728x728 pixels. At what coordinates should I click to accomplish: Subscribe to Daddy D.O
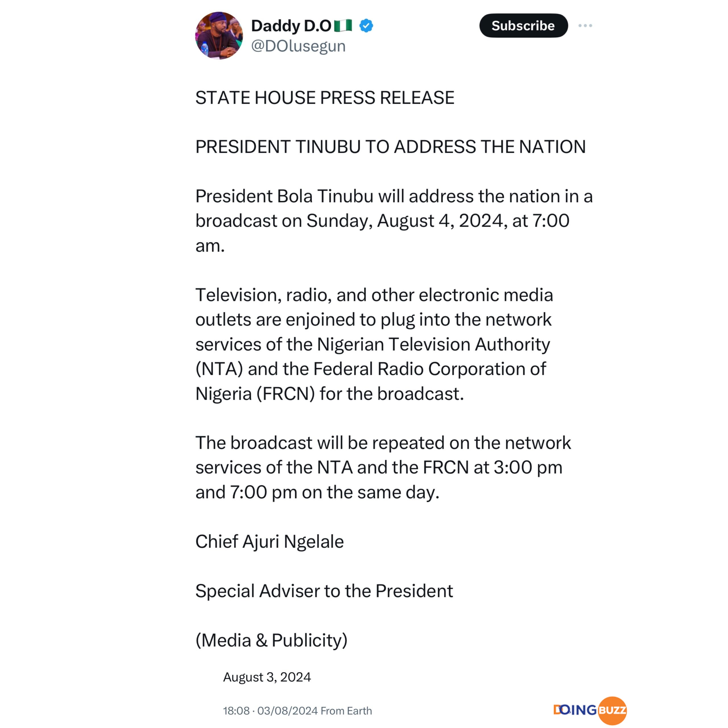[523, 26]
